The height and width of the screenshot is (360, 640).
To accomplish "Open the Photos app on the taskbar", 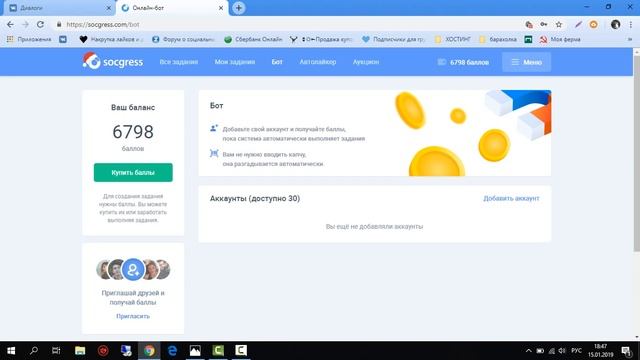I will coord(195,351).
